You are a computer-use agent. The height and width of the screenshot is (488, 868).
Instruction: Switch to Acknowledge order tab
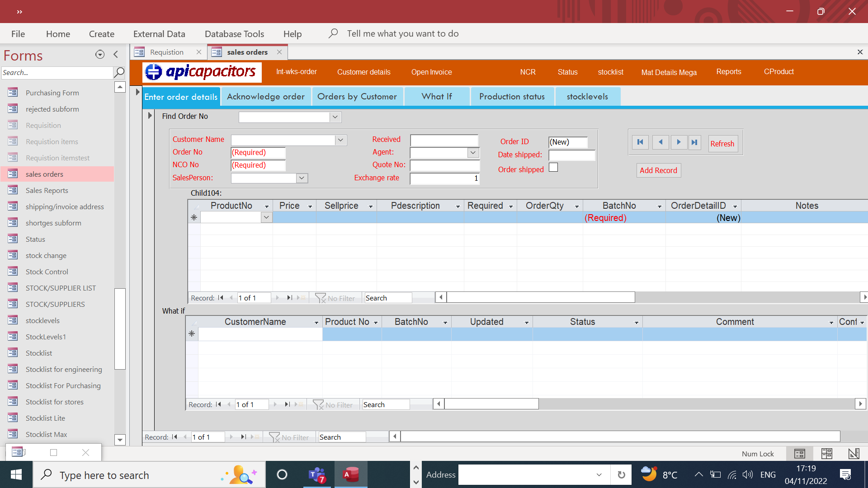[x=266, y=97]
